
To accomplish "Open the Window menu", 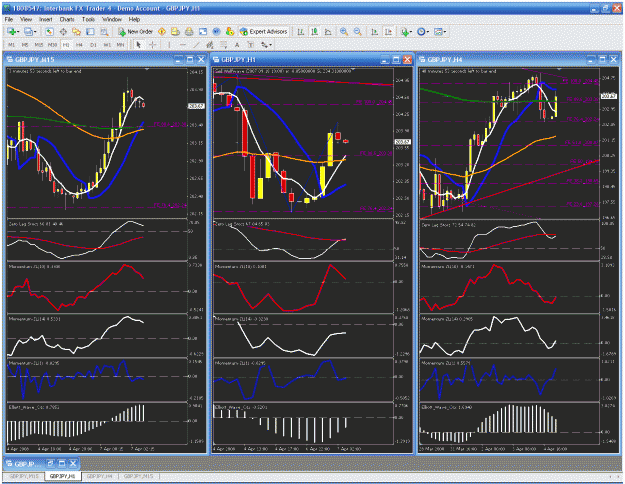I will [112, 19].
